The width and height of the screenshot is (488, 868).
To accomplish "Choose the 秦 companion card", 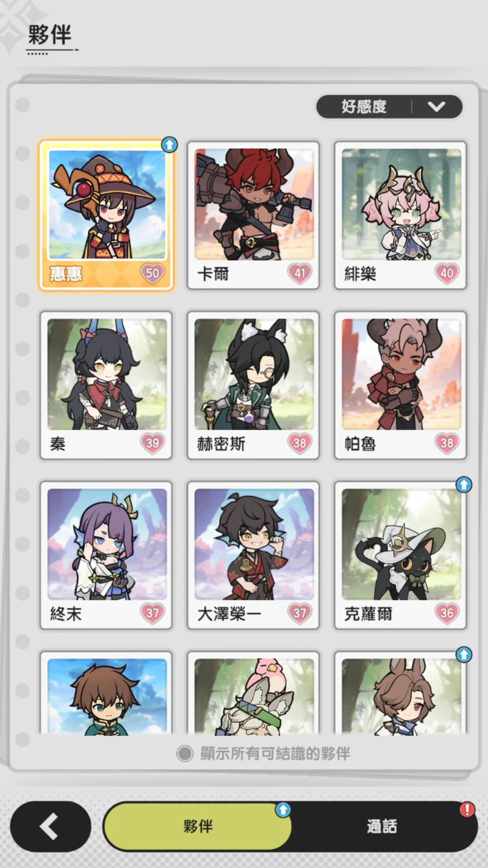I will click(106, 386).
